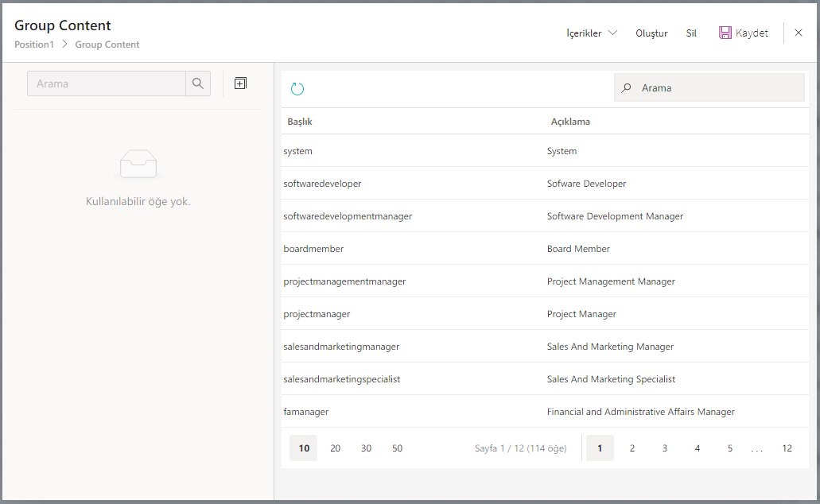The height and width of the screenshot is (504, 820).
Task: Close the Group Content dialog
Action: (799, 33)
